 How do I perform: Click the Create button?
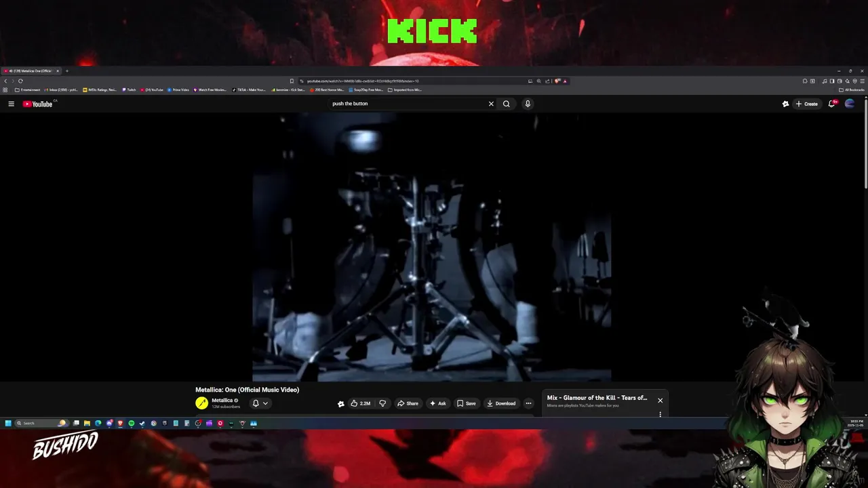coord(807,104)
